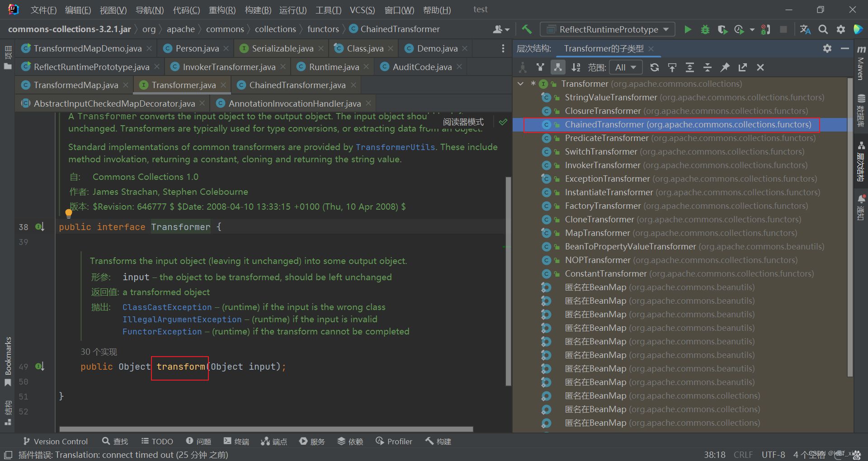
Task: Click functors in breadcrumb path
Action: (323, 29)
